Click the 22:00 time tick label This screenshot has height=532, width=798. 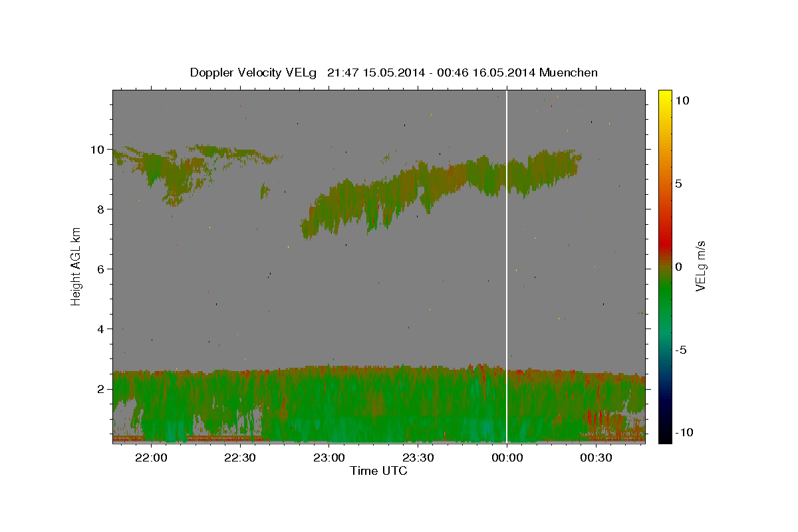[x=152, y=458]
